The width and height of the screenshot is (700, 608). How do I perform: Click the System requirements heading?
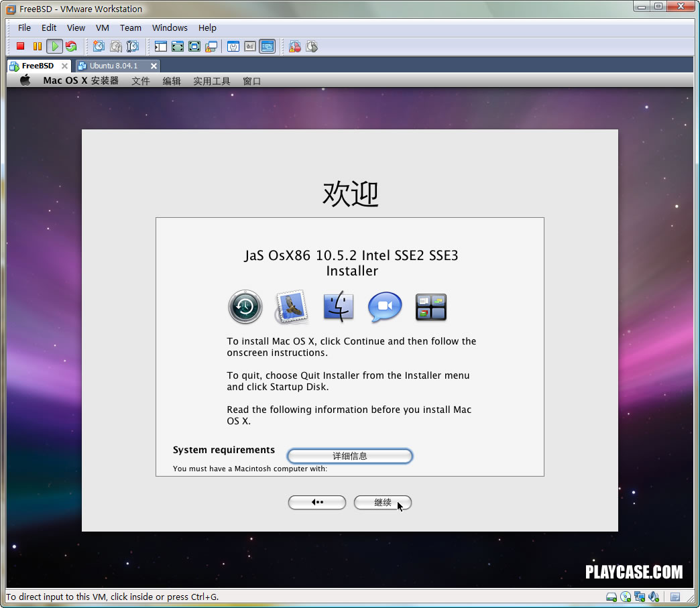(x=224, y=450)
